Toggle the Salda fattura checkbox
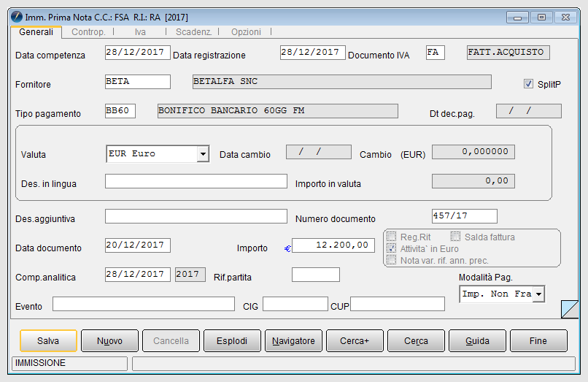Viewport: 588px width, 382px height. click(455, 237)
